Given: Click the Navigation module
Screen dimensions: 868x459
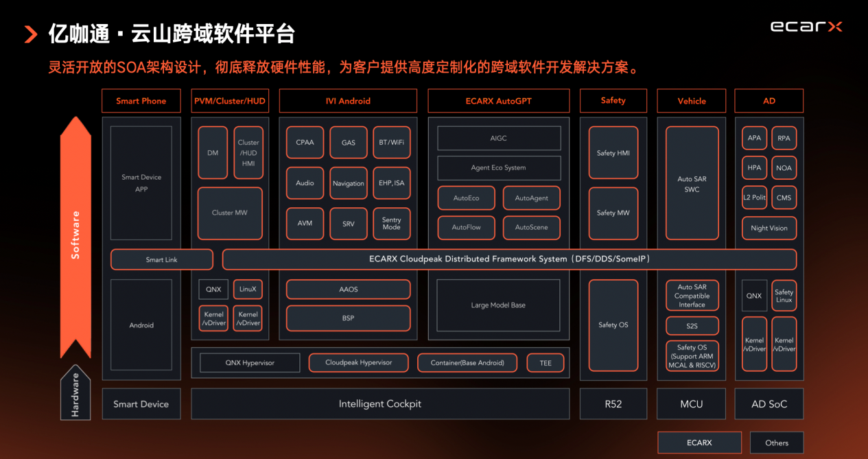Looking at the screenshot, I should pyautogui.click(x=349, y=183).
